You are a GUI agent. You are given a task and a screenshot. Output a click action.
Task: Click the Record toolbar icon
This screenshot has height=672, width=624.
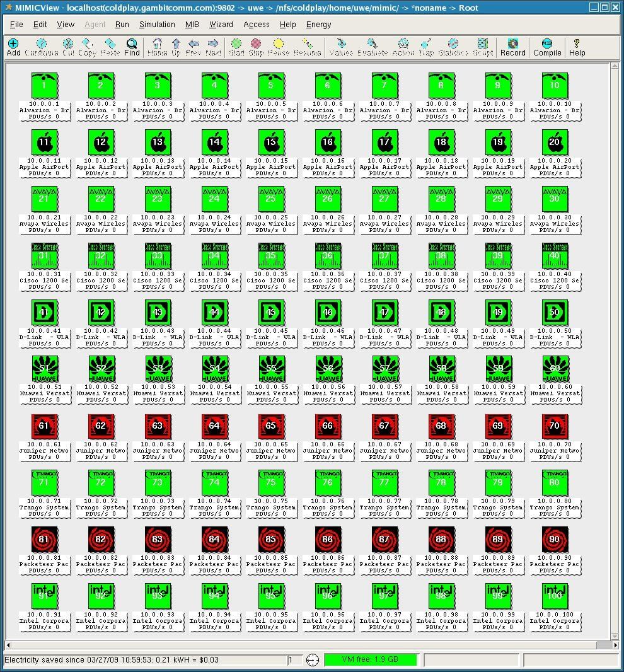tap(512, 47)
